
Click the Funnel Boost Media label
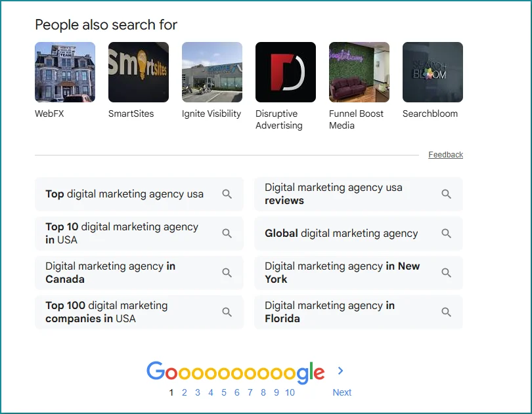tap(358, 120)
